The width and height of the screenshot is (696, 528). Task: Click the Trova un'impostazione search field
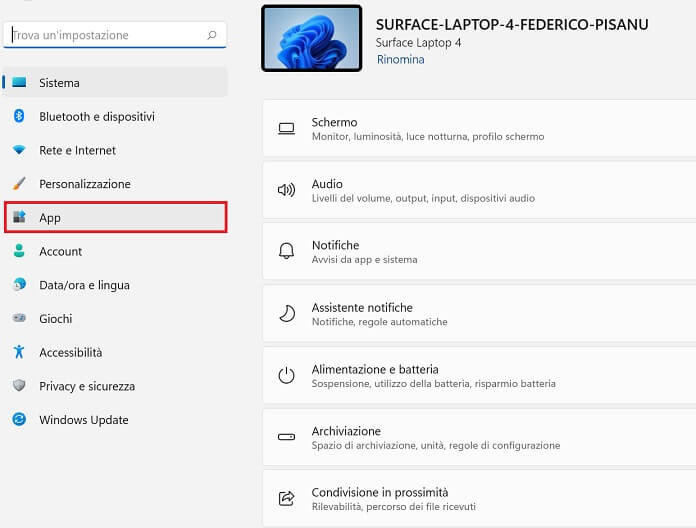[115, 35]
